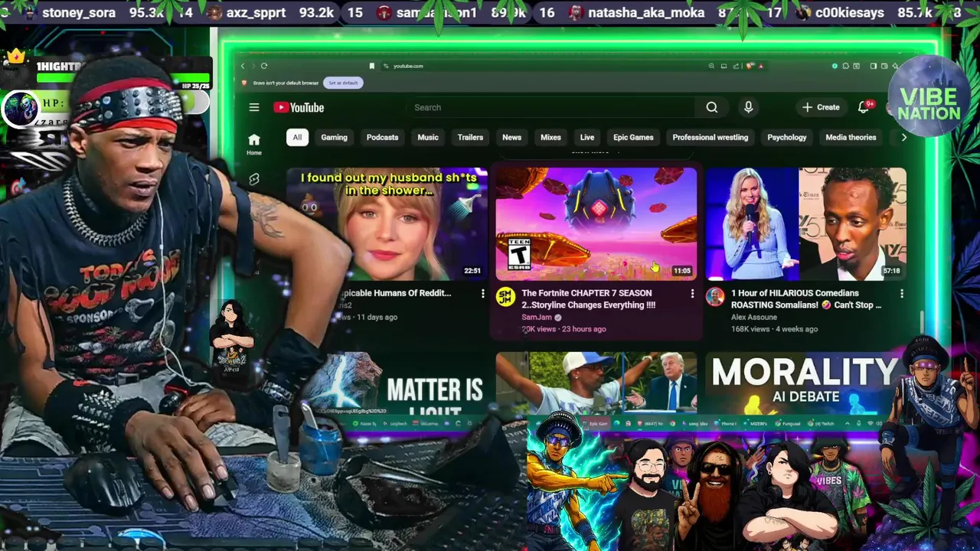Play the husband in the shower thumbnail
This screenshot has width=980, height=551.
tap(387, 224)
